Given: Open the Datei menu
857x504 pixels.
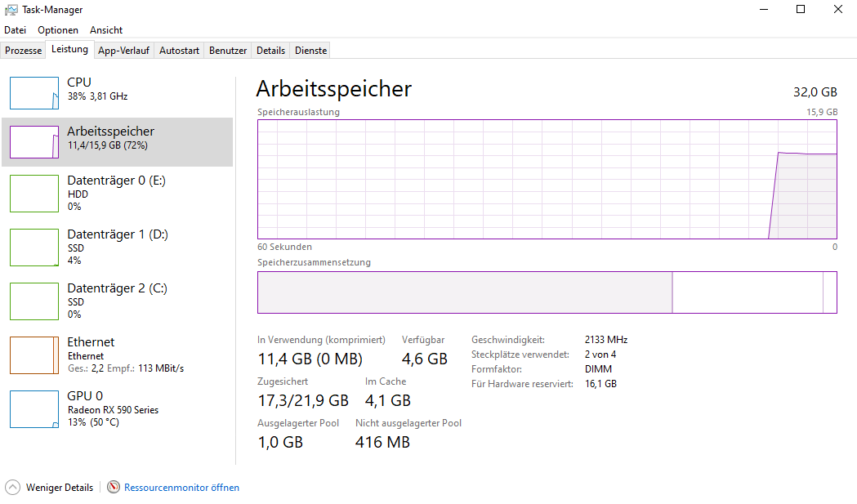Looking at the screenshot, I should coord(16,30).
